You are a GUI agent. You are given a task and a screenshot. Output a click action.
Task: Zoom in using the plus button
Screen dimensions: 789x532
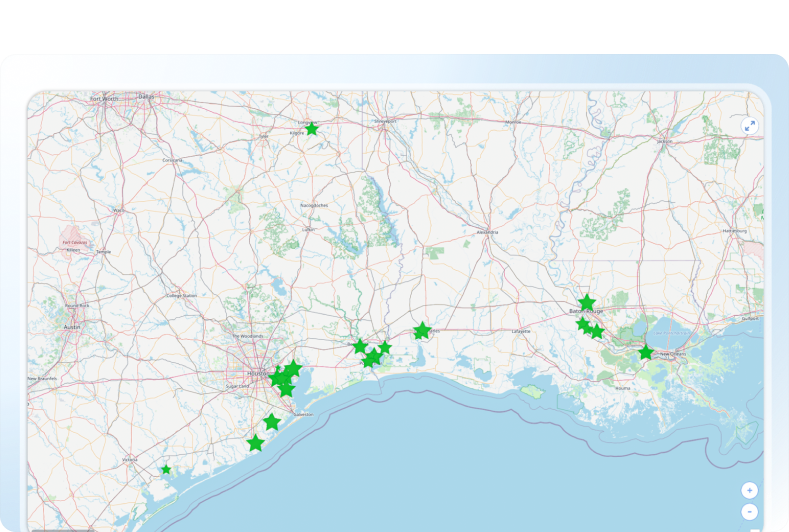[750, 490]
